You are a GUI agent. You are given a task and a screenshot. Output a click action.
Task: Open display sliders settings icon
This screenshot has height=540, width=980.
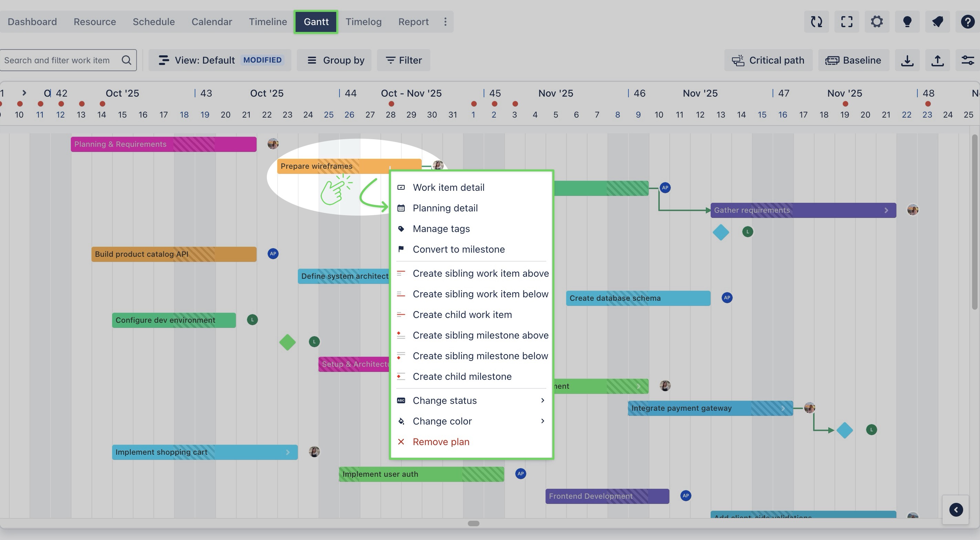tap(968, 60)
